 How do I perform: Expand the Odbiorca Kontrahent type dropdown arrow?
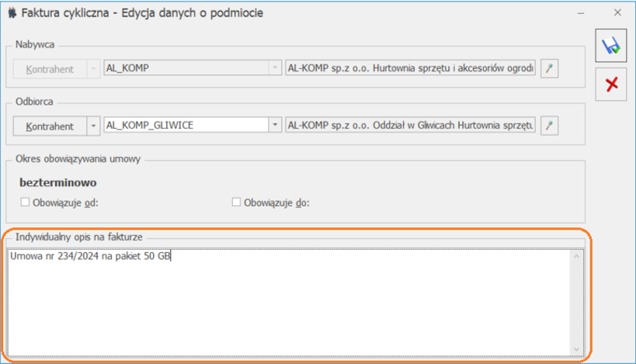click(x=93, y=126)
